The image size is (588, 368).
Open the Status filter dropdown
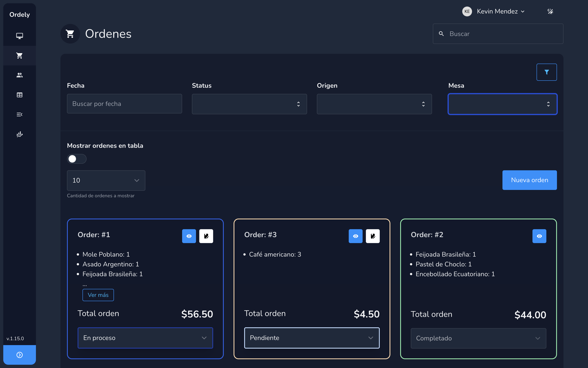tap(249, 104)
